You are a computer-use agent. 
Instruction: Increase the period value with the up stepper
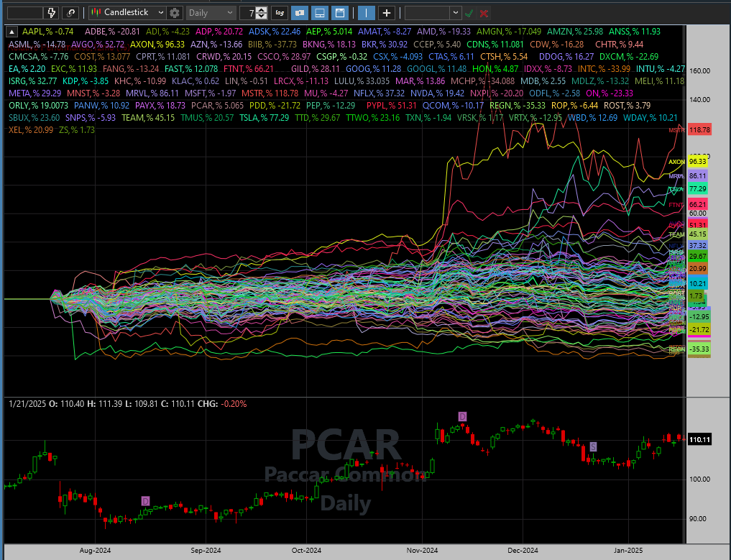tap(262, 10)
